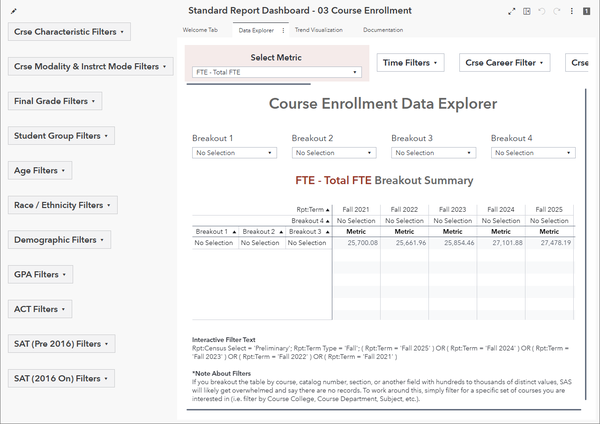
Task: Click the Fall 2023 column header
Action: tap(452, 210)
